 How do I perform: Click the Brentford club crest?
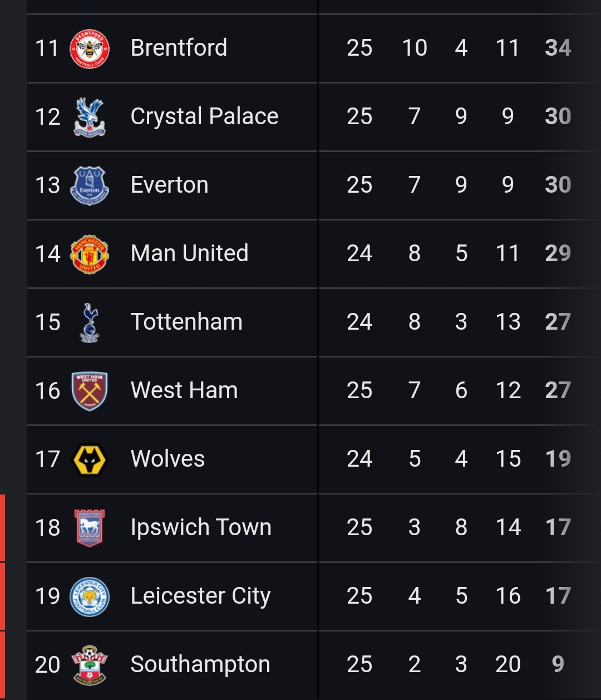coord(90,48)
